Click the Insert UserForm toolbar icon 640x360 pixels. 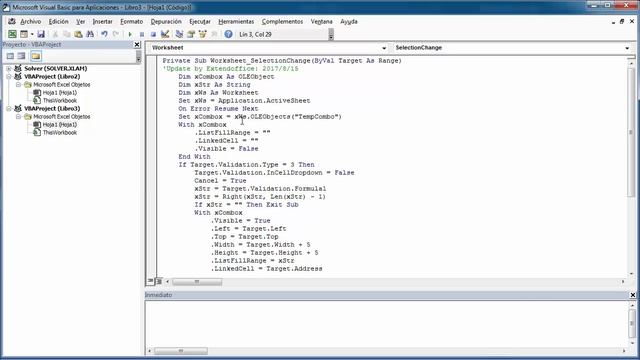(24, 34)
